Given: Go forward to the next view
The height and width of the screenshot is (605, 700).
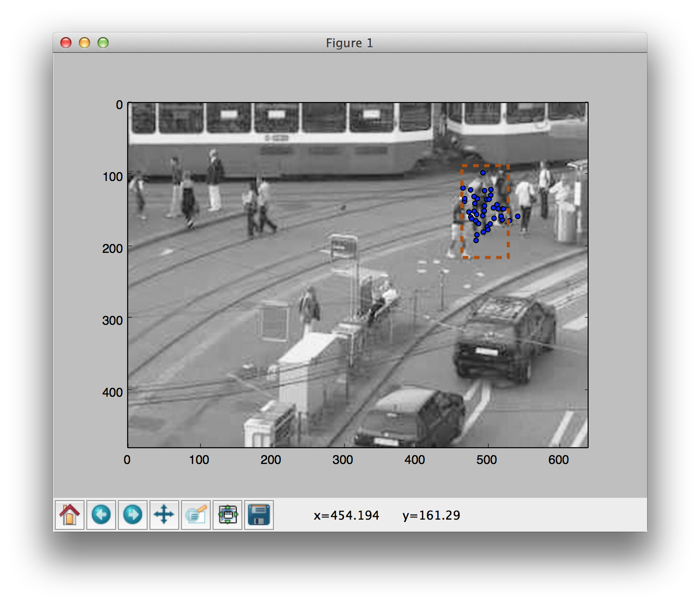Looking at the screenshot, I should [133, 515].
